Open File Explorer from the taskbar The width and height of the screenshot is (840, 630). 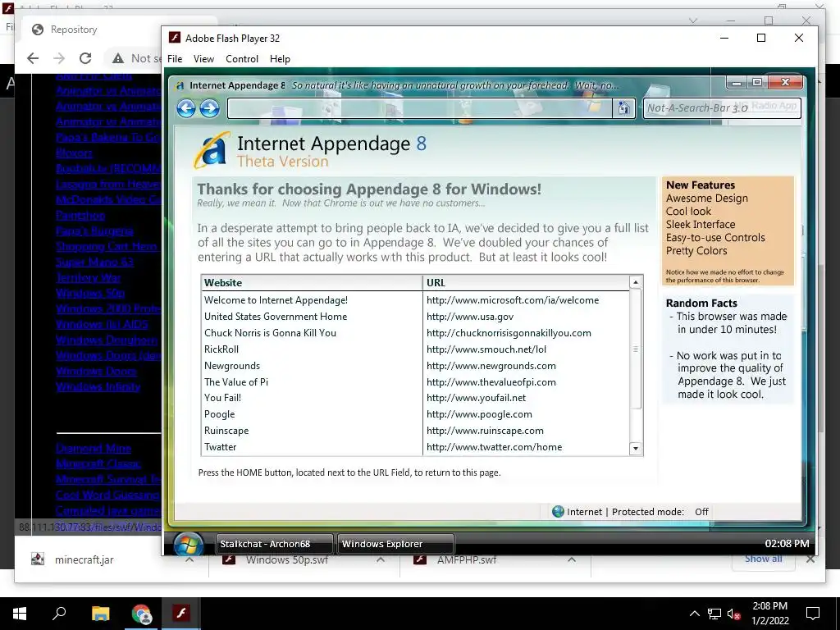(x=100, y=614)
